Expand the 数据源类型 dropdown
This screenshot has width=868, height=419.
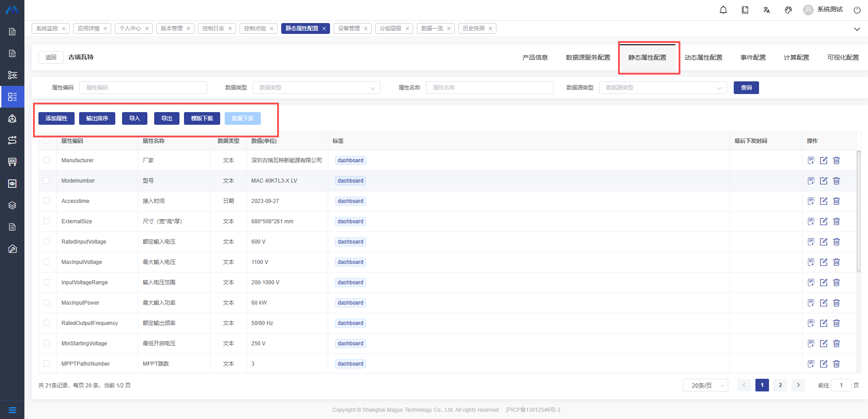662,88
